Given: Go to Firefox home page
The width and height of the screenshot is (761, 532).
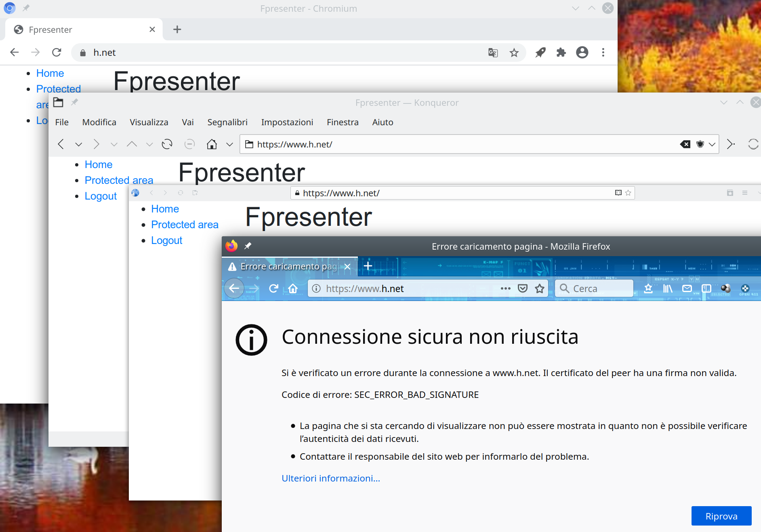Looking at the screenshot, I should [293, 288].
